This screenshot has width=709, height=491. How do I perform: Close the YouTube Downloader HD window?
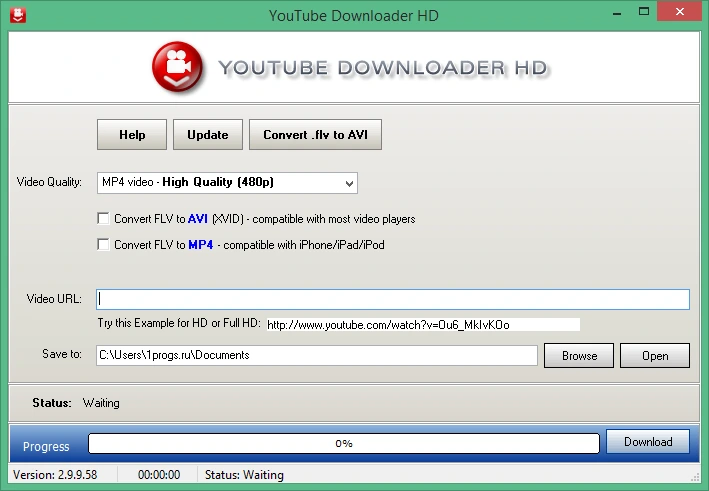tap(680, 12)
